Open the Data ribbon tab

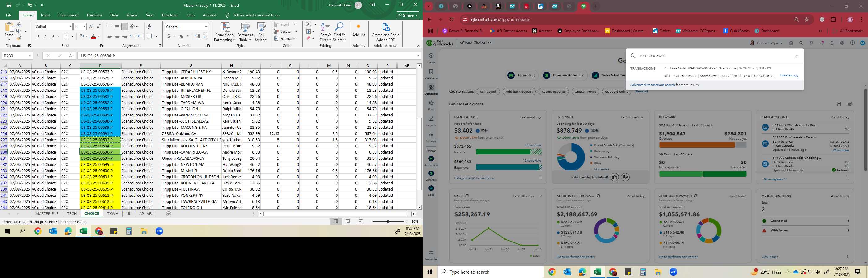(x=114, y=15)
